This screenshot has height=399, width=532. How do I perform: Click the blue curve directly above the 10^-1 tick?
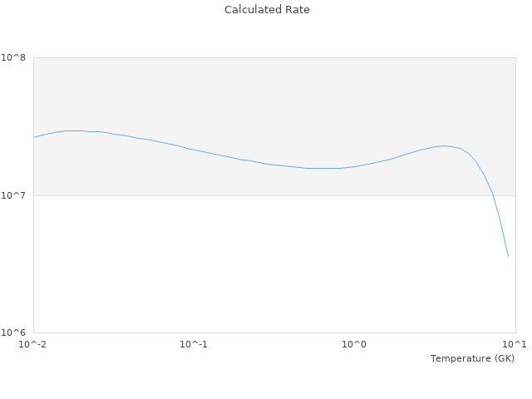point(194,150)
